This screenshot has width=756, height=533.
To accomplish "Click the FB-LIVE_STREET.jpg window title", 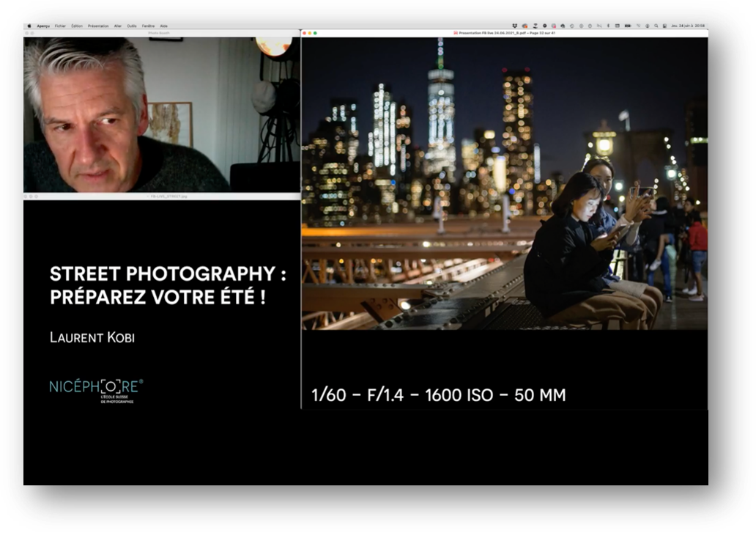I will pyautogui.click(x=163, y=196).
